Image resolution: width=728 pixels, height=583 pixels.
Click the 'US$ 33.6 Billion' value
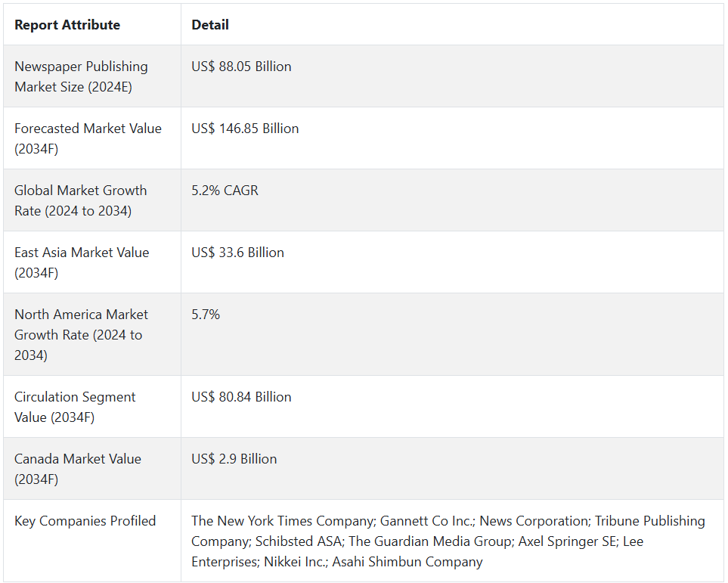(x=237, y=253)
